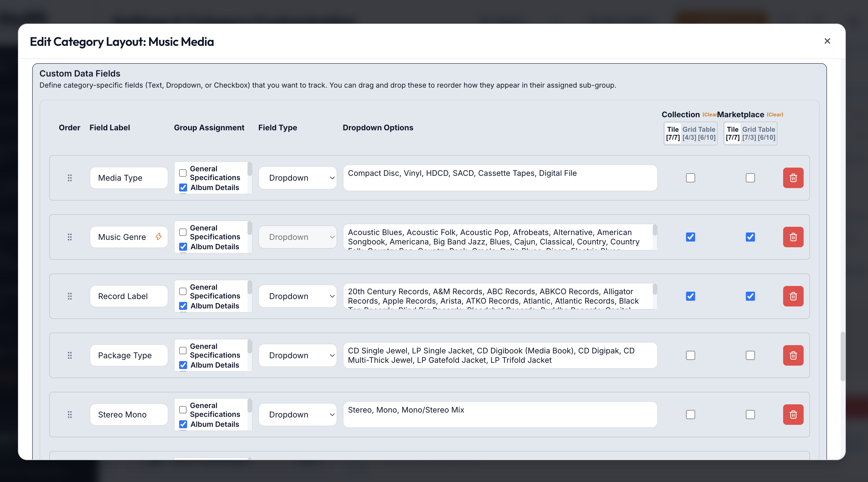Click the dialog's main vertical scrollbar
Screen dimensions: 868x482
843,356
